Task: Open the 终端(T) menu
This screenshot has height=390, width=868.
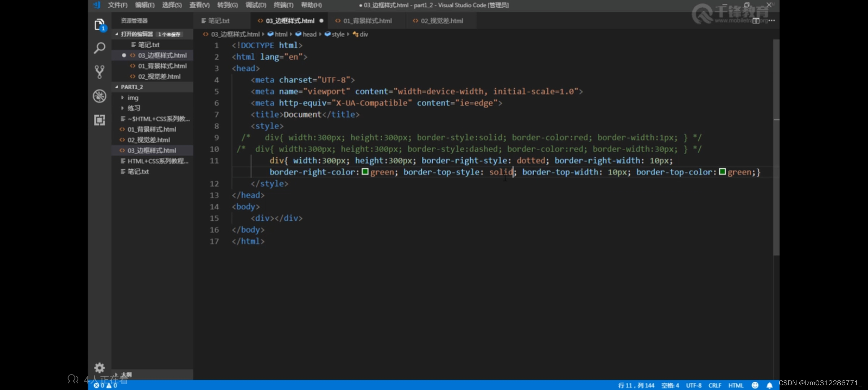Action: pyautogui.click(x=283, y=5)
